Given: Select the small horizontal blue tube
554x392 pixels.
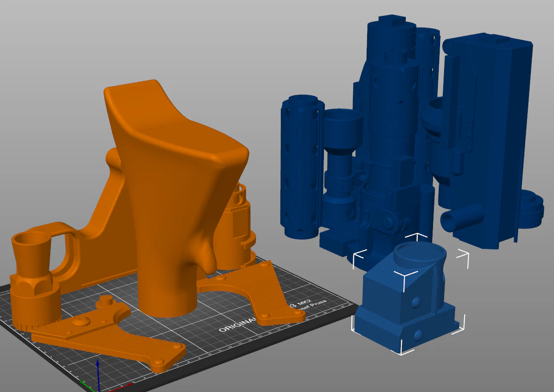Looking at the screenshot, I should coord(462,217).
